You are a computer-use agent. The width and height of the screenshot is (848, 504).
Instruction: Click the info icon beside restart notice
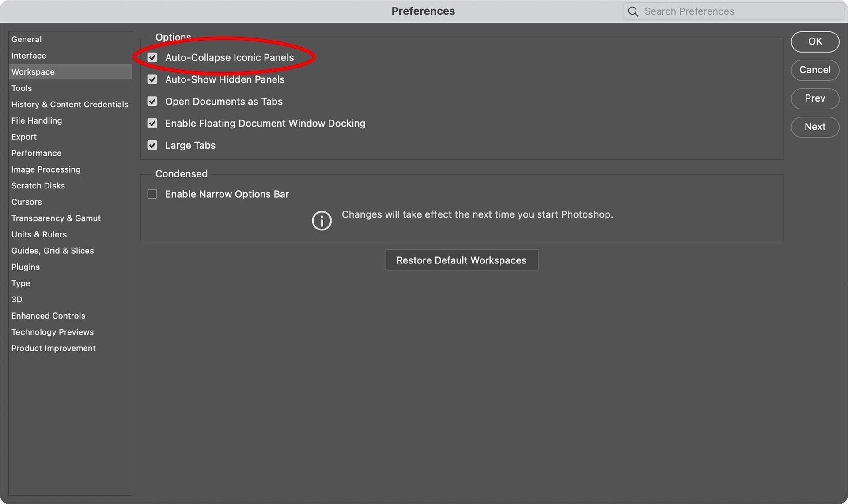322,220
